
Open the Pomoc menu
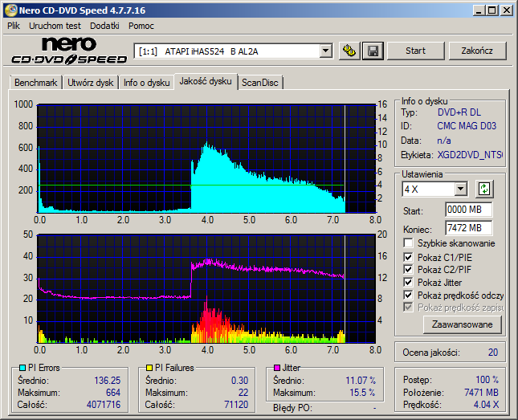tap(141, 26)
